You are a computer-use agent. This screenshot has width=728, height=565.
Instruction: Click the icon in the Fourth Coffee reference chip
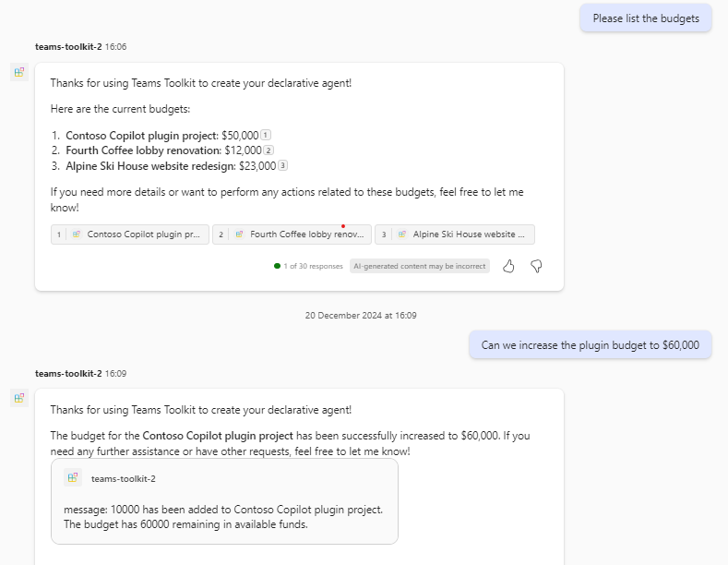[x=239, y=234]
